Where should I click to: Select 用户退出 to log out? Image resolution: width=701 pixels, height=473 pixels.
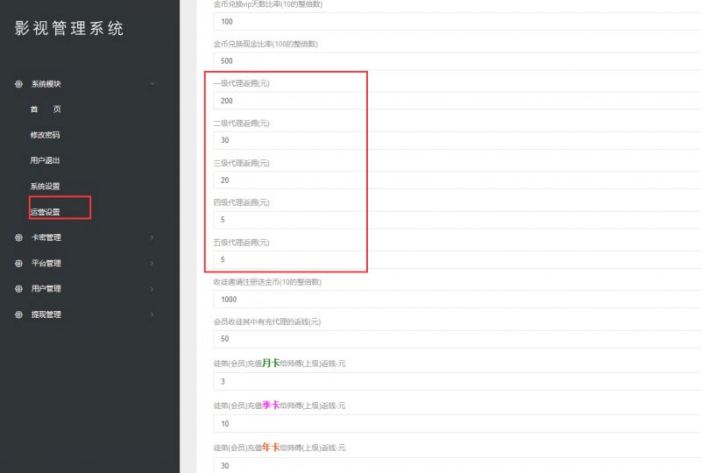[45, 160]
